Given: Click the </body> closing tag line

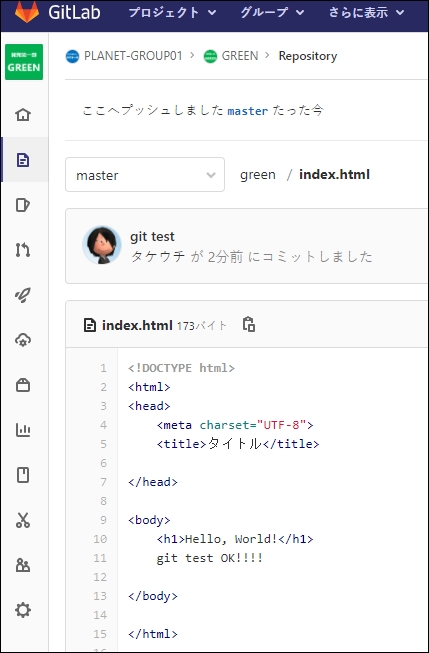Looking at the screenshot, I should click(x=153, y=596).
